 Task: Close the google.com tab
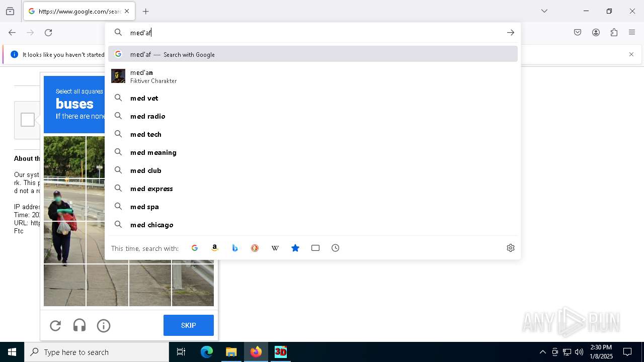(x=127, y=11)
